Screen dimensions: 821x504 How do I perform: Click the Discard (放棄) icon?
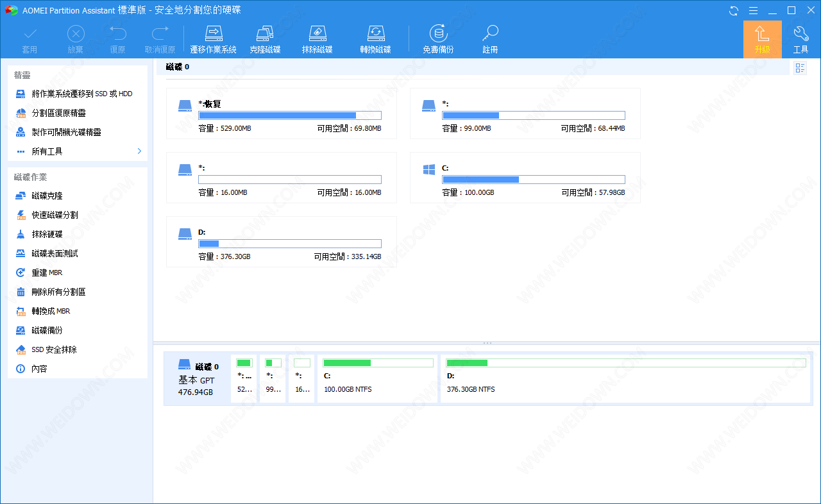(x=76, y=39)
